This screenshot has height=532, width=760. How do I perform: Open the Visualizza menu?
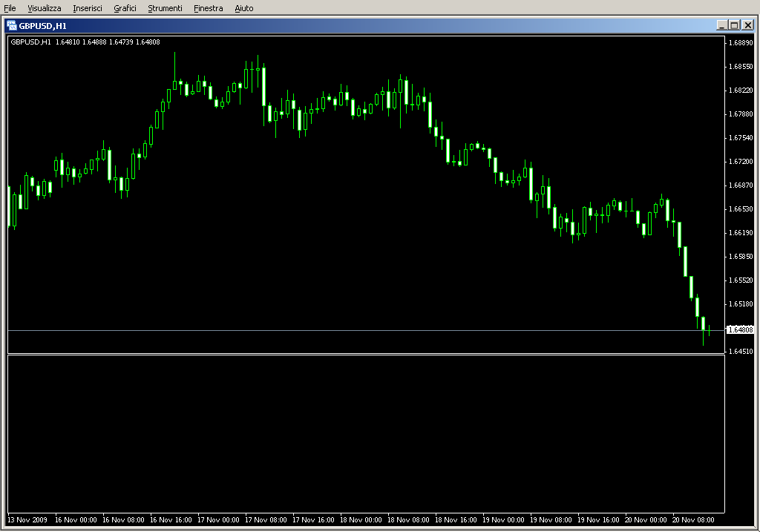click(x=44, y=8)
